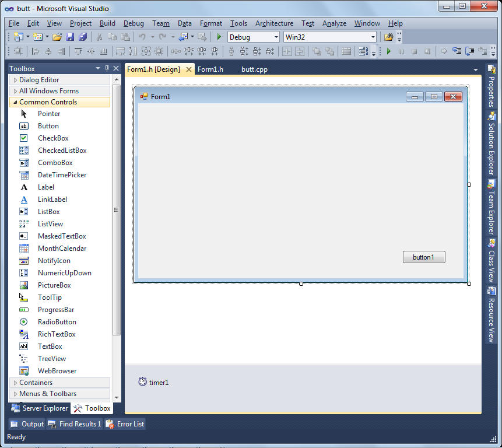The image size is (502, 448).
Task: Click the Send to Back icon
Action: point(330,51)
